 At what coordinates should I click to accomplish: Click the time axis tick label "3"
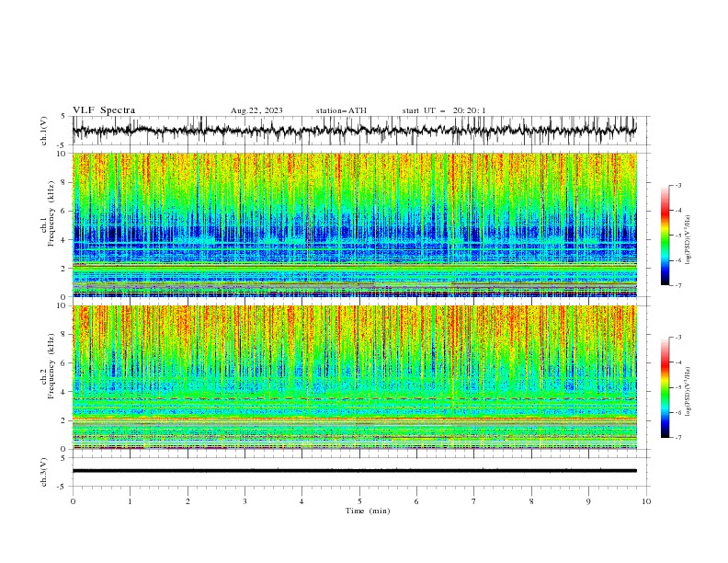tap(245, 501)
